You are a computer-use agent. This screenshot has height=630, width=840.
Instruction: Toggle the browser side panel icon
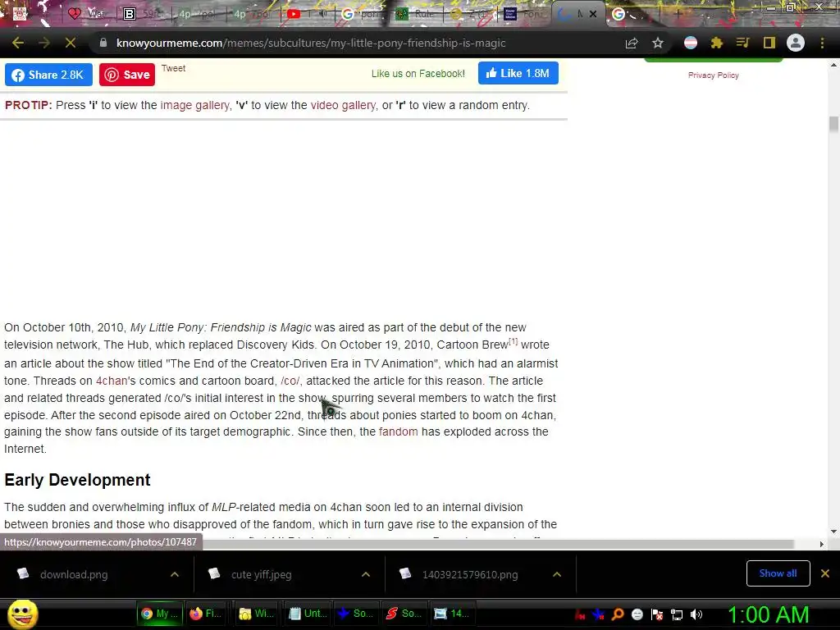pos(769,43)
